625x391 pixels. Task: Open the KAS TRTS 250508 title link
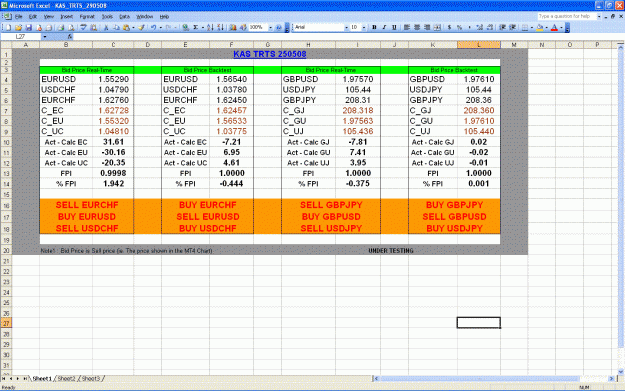click(270, 54)
